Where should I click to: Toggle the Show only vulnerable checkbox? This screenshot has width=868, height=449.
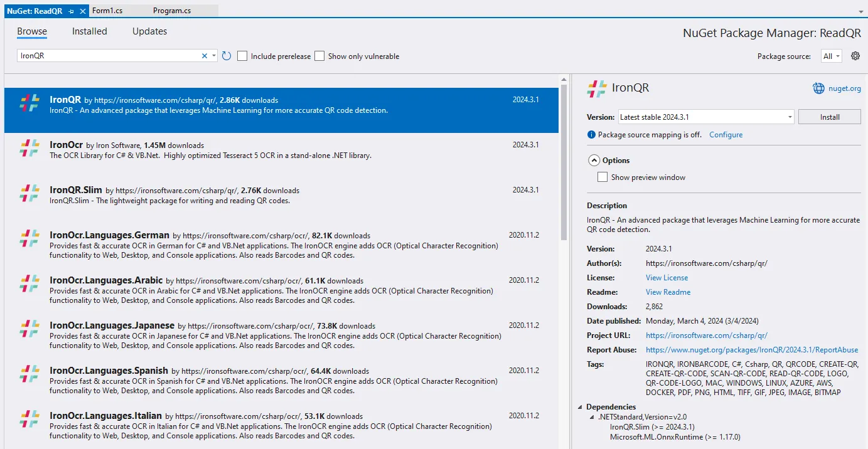pos(319,56)
